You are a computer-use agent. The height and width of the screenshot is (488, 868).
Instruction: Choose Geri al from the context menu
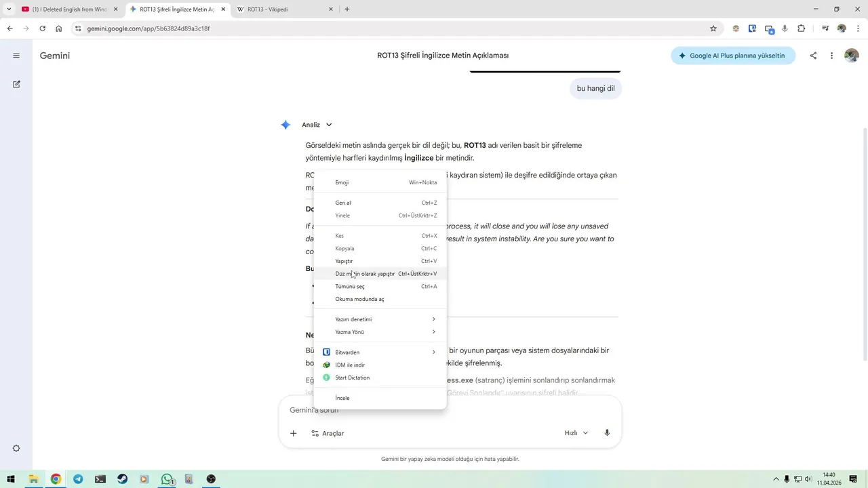pos(380,203)
